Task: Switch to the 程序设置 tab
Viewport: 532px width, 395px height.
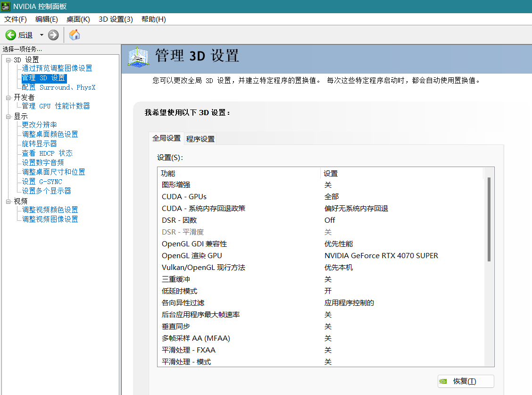Action: point(200,139)
